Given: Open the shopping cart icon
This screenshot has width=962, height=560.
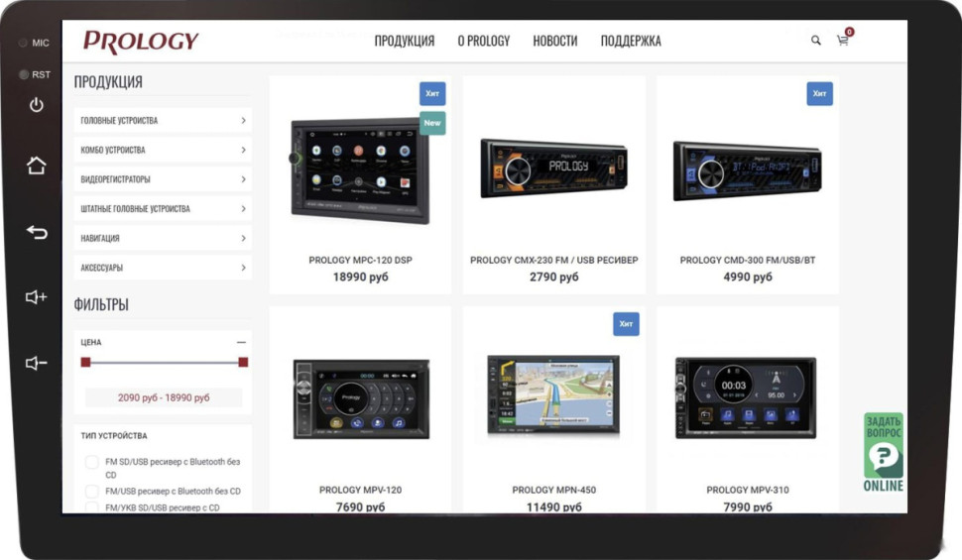Looking at the screenshot, I should (x=843, y=41).
